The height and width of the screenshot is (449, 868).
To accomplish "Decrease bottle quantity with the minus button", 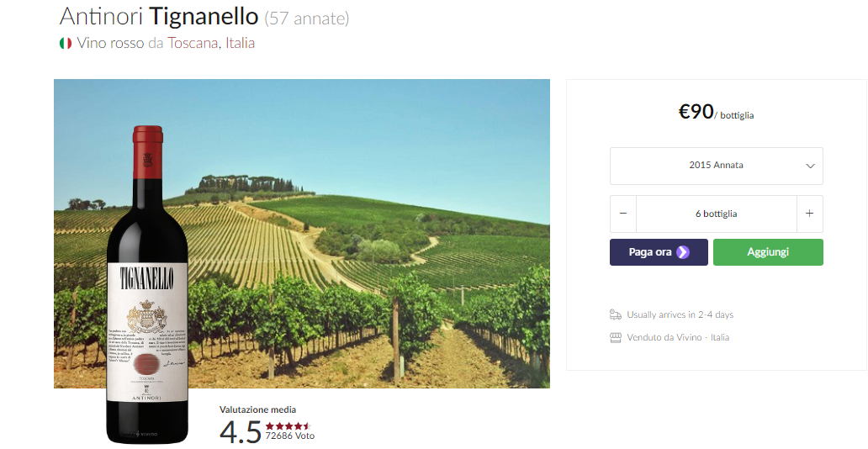I will (x=623, y=214).
